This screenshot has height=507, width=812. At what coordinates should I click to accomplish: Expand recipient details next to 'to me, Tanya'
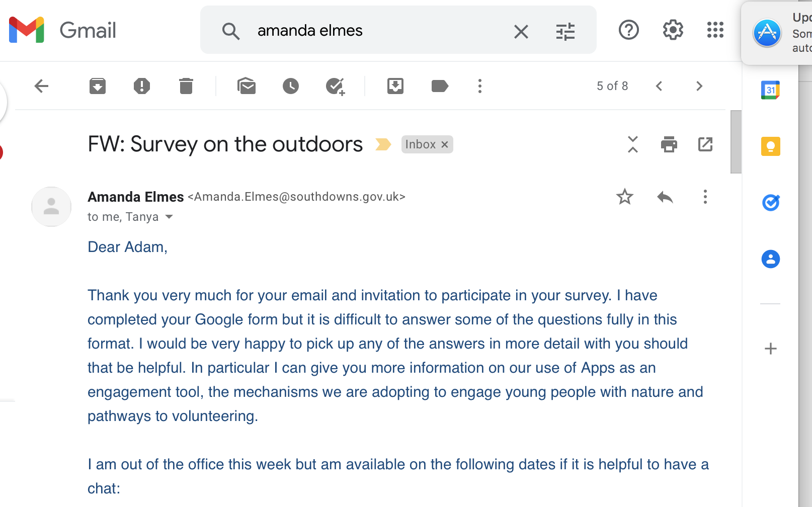(x=169, y=217)
